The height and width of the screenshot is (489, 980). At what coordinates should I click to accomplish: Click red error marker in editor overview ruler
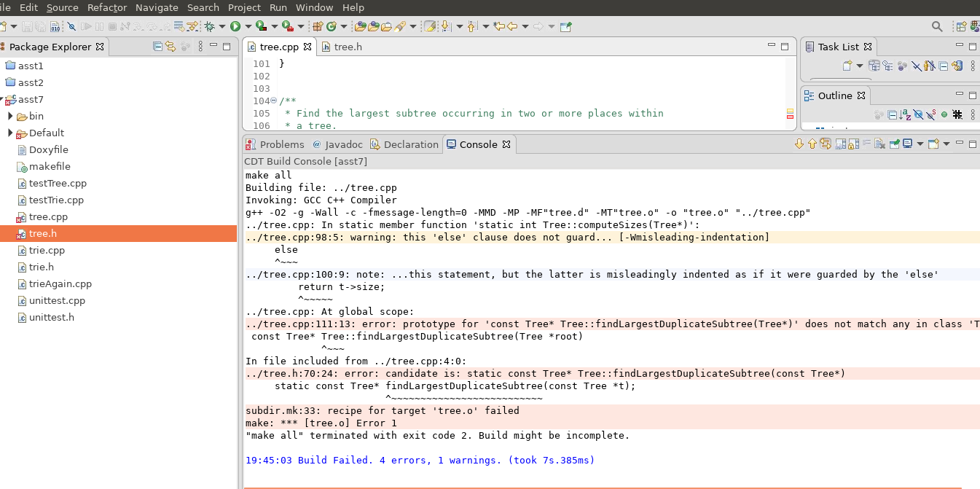click(790, 117)
